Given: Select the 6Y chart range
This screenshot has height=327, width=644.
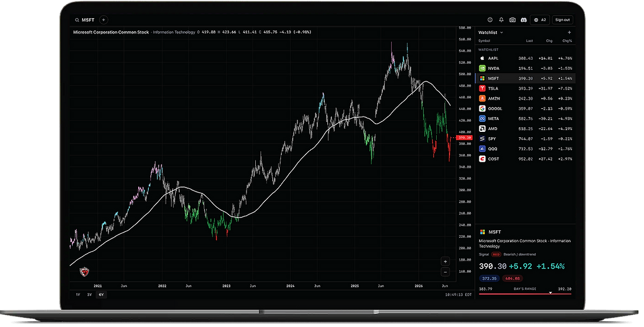Looking at the screenshot, I should pos(101,295).
